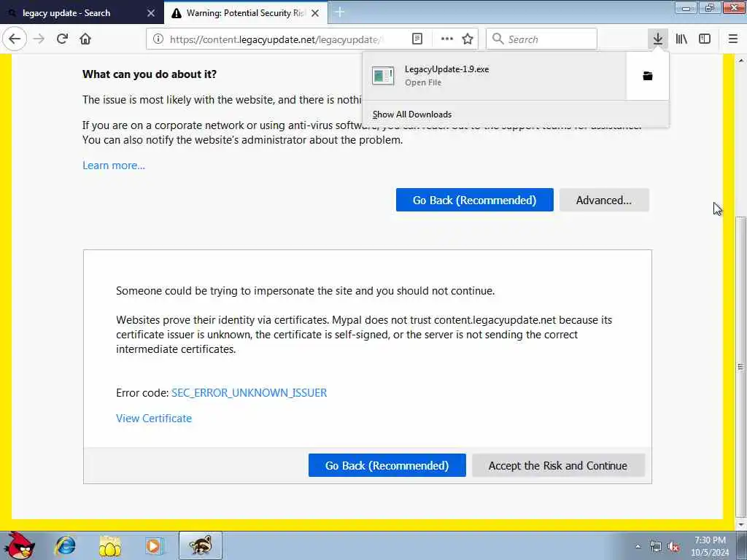Screen dimensions: 747x560
Task: Open the Library icon
Action: tap(681, 39)
